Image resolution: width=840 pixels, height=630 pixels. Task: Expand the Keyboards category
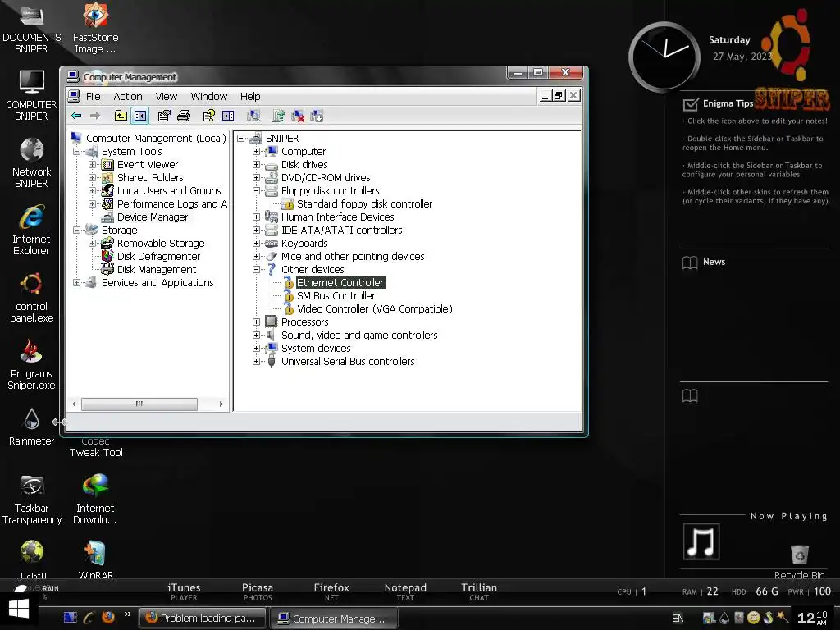256,243
